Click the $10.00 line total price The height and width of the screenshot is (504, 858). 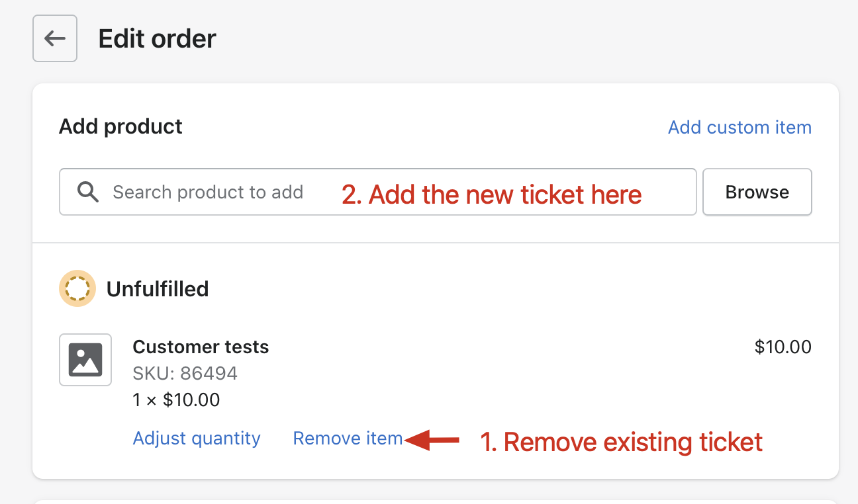tap(783, 347)
